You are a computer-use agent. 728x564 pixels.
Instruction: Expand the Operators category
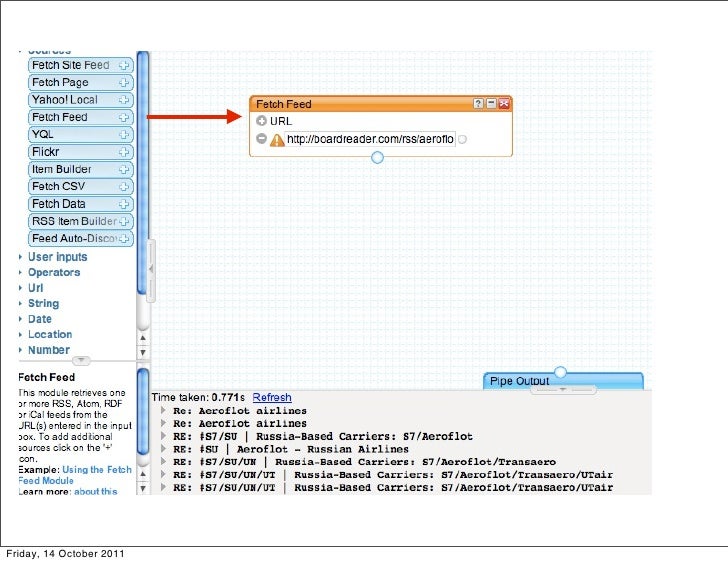(54, 272)
